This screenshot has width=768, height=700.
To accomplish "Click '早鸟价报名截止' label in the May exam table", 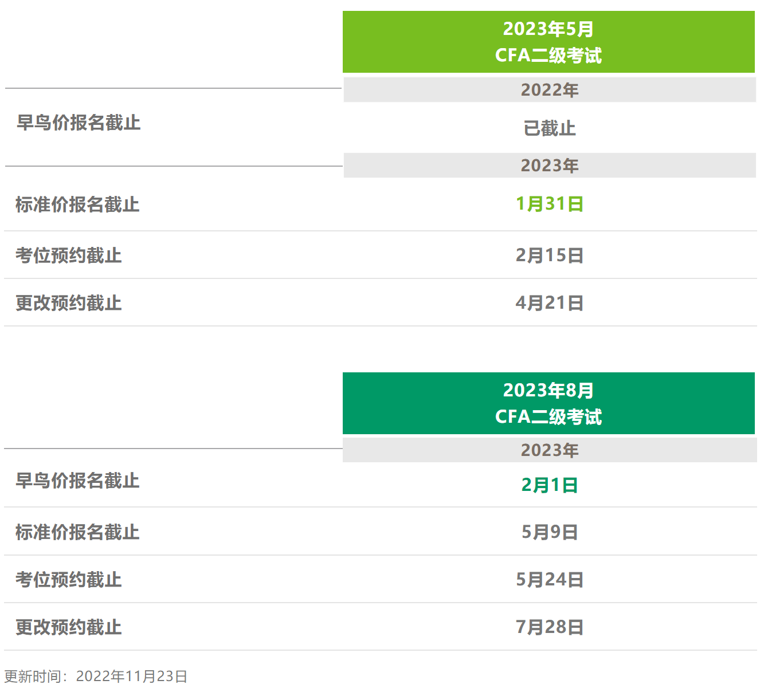I will pos(79,123).
